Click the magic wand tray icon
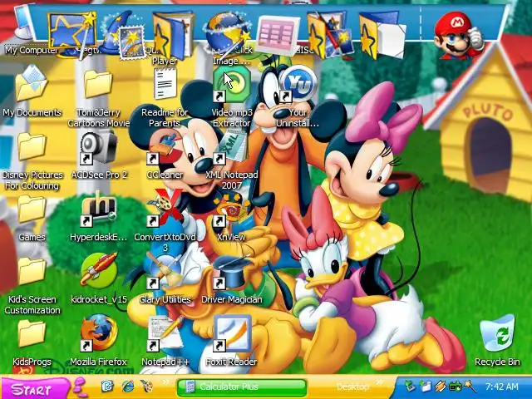Image resolution: width=532 pixels, height=399 pixels. click(470, 386)
